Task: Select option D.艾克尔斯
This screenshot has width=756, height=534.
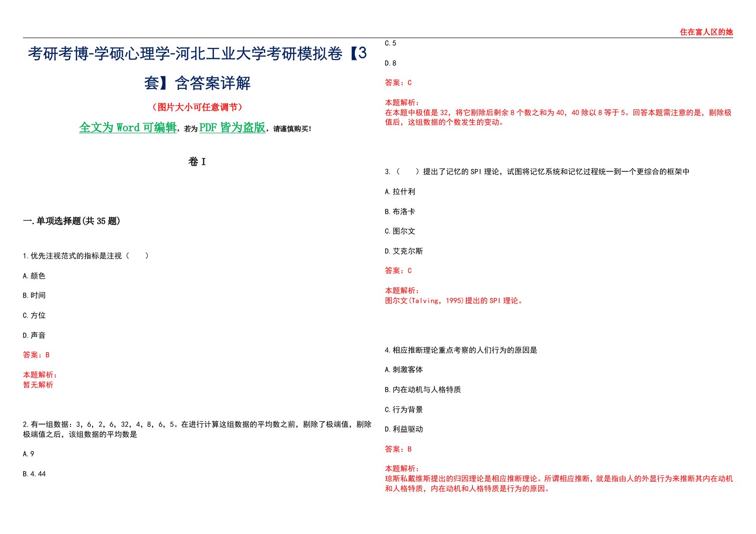Action: tap(404, 251)
